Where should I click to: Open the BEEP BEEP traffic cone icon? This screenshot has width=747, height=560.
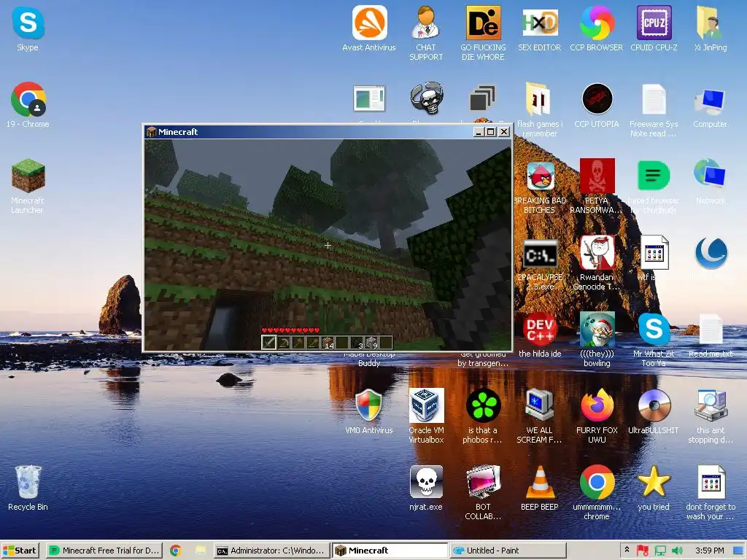[539, 488]
